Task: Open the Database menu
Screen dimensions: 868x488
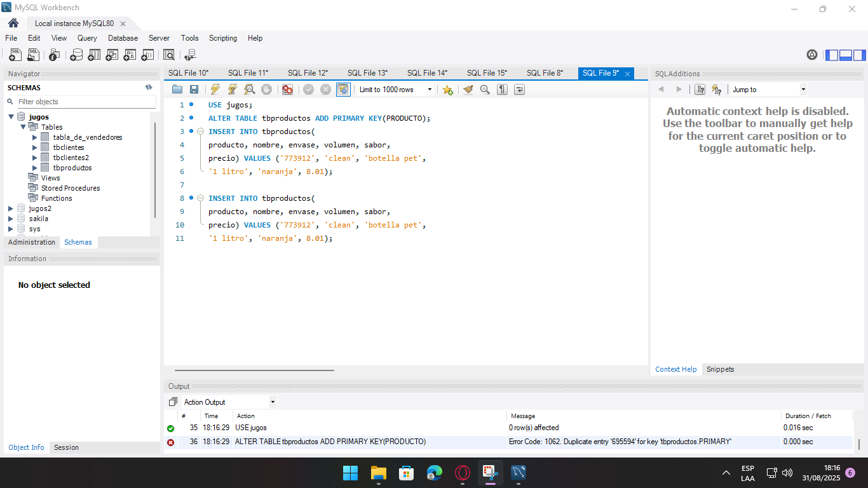Action: [123, 38]
